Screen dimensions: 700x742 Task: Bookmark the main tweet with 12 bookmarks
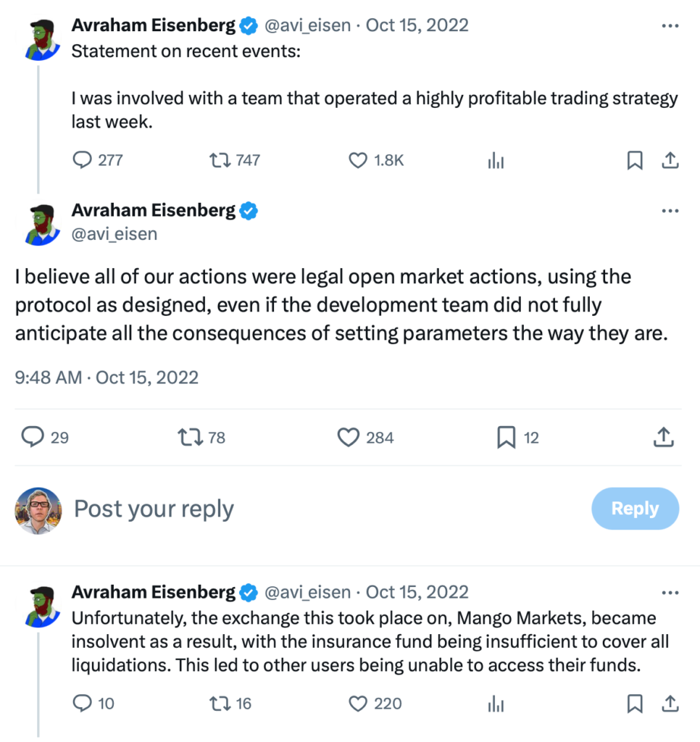click(x=506, y=437)
